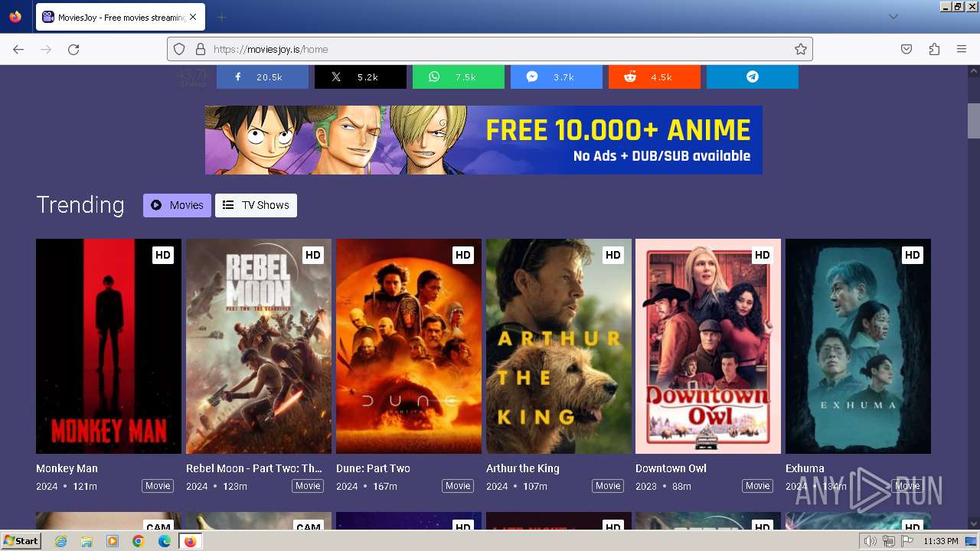Open the Monkey Man poster
This screenshot has width=980, height=551.
109,346
